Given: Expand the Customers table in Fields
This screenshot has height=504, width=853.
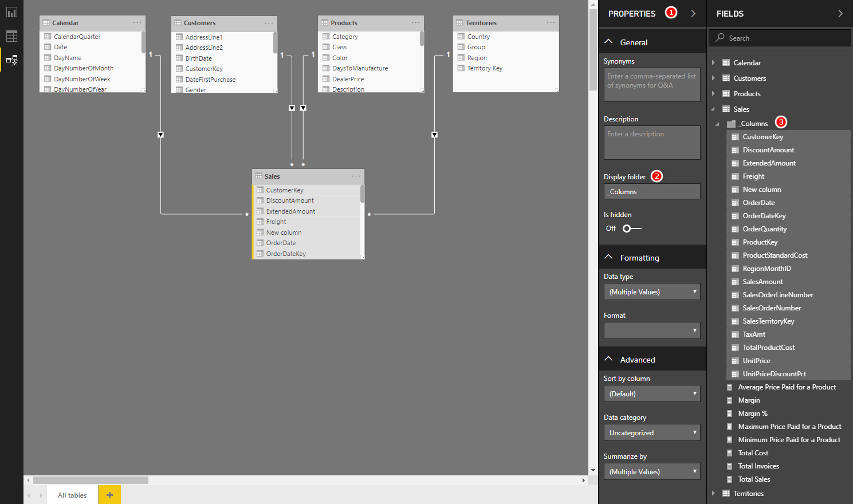Looking at the screenshot, I should pyautogui.click(x=713, y=78).
